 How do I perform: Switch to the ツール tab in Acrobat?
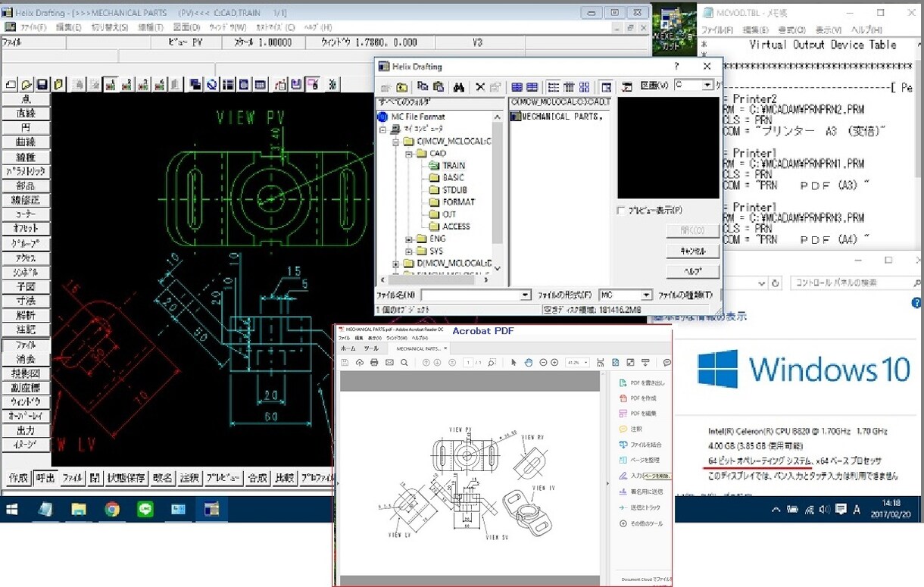(x=371, y=348)
